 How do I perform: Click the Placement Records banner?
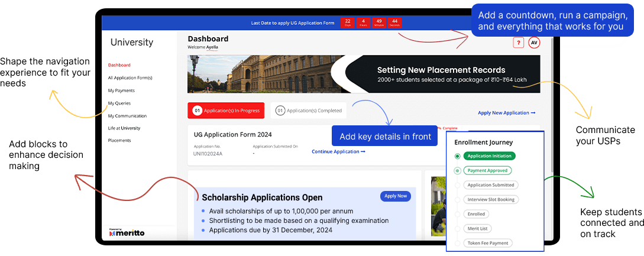364,74
